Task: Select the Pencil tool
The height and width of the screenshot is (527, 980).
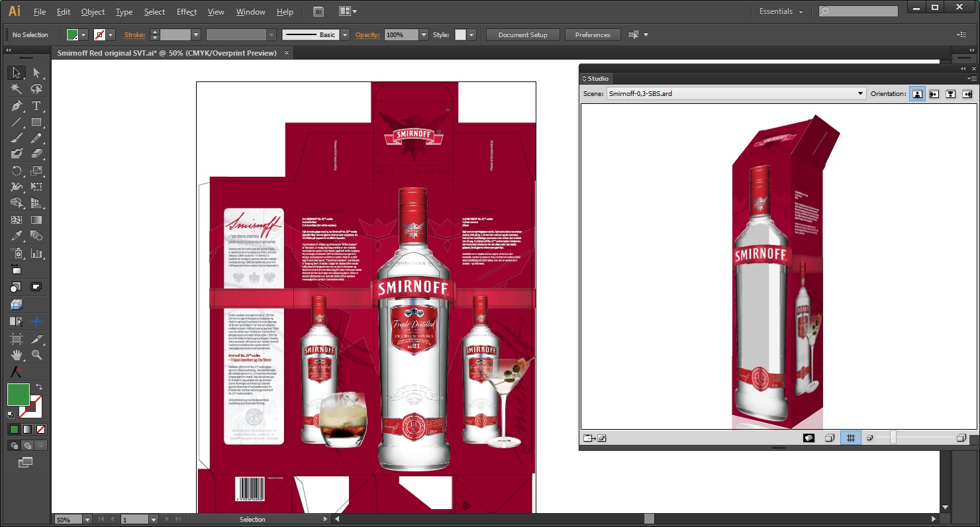Action: pos(36,138)
